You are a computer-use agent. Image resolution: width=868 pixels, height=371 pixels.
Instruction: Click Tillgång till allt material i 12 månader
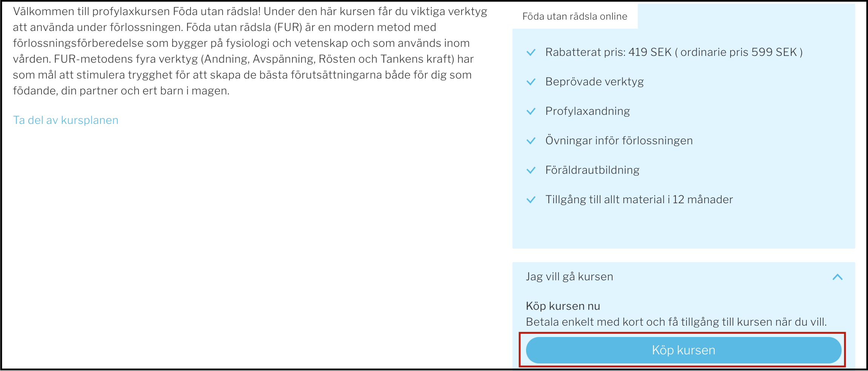click(x=639, y=199)
